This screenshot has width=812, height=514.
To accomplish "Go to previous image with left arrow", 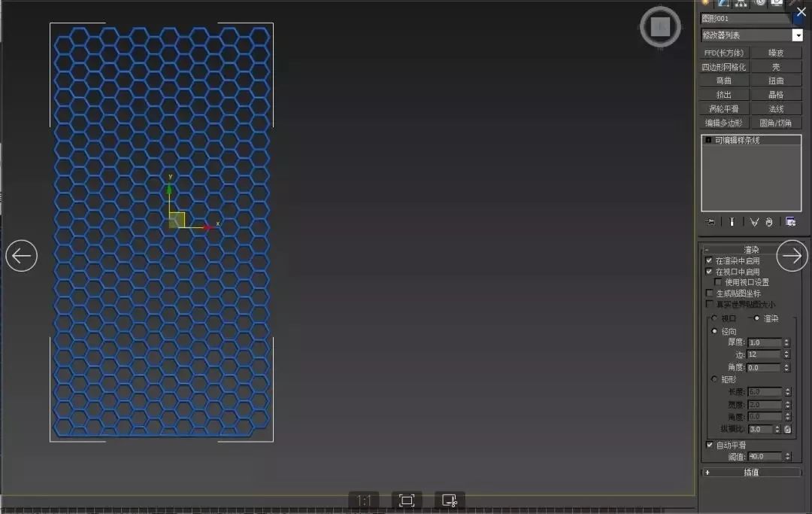I will 21,255.
